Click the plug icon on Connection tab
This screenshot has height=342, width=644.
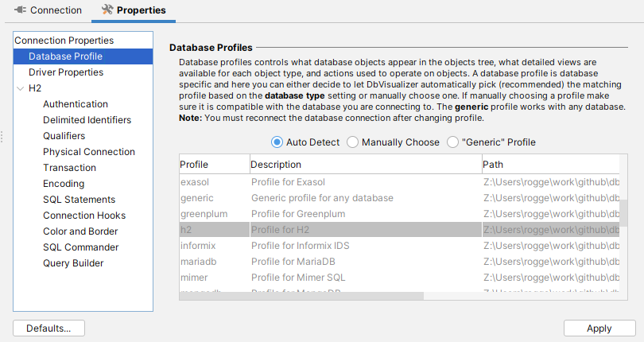coord(17,10)
